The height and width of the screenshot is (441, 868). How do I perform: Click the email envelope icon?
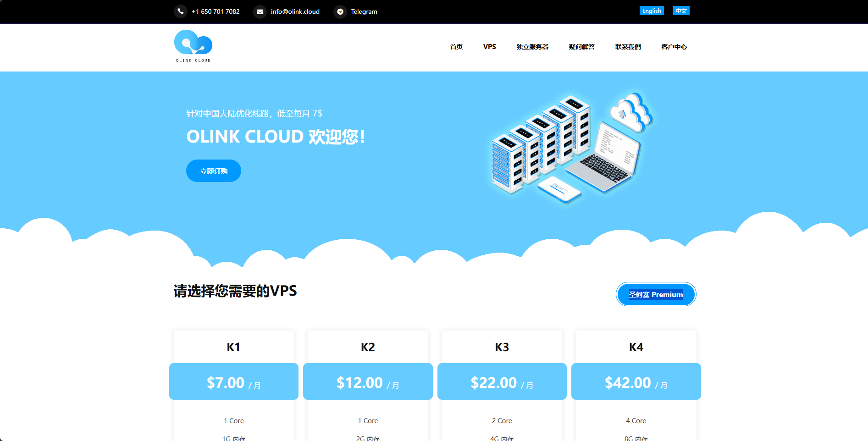pyautogui.click(x=260, y=11)
